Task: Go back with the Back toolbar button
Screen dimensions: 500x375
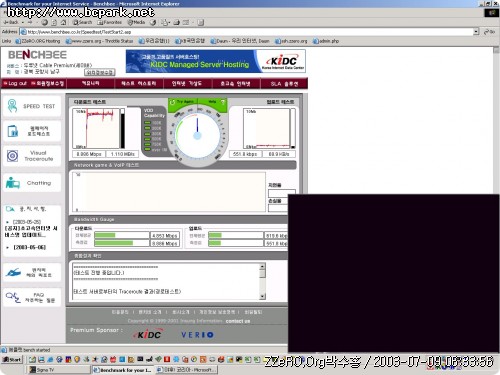Action: [11, 22]
